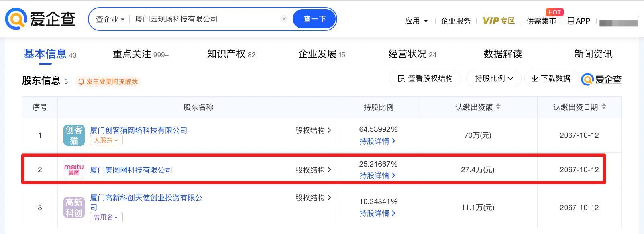644x234 pixels.
Task: Open the 持股比例 filter dropdown
Action: pos(494,79)
